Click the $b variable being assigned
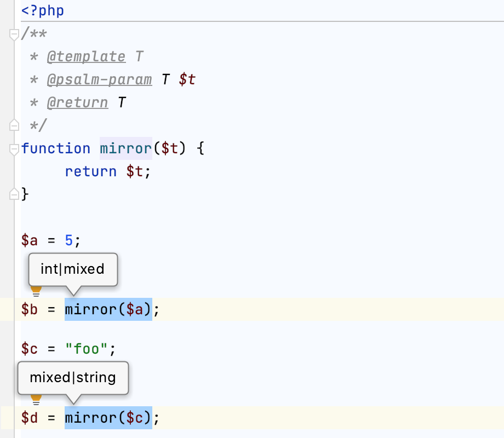Image resolution: width=504 pixels, height=438 pixels. pyautogui.click(x=30, y=310)
